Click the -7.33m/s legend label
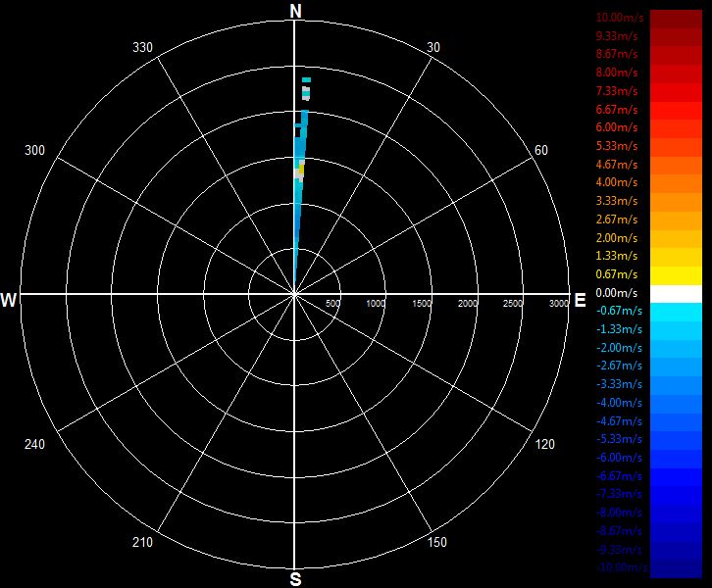 pyautogui.click(x=620, y=494)
